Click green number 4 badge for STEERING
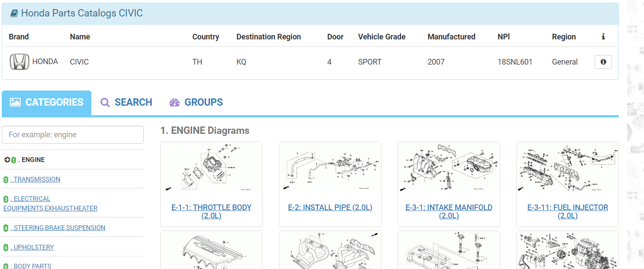644x269 pixels. [x=6, y=228]
